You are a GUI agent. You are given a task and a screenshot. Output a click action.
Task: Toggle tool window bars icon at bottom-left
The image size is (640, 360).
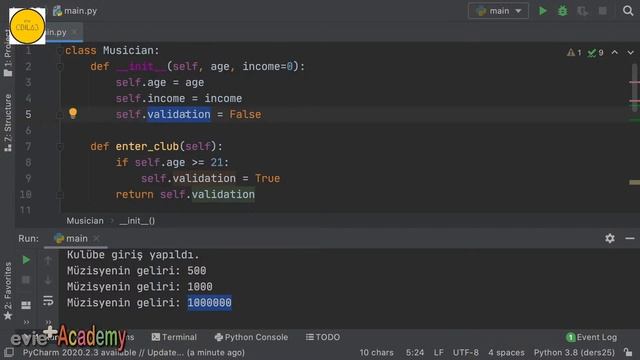tap(9, 352)
